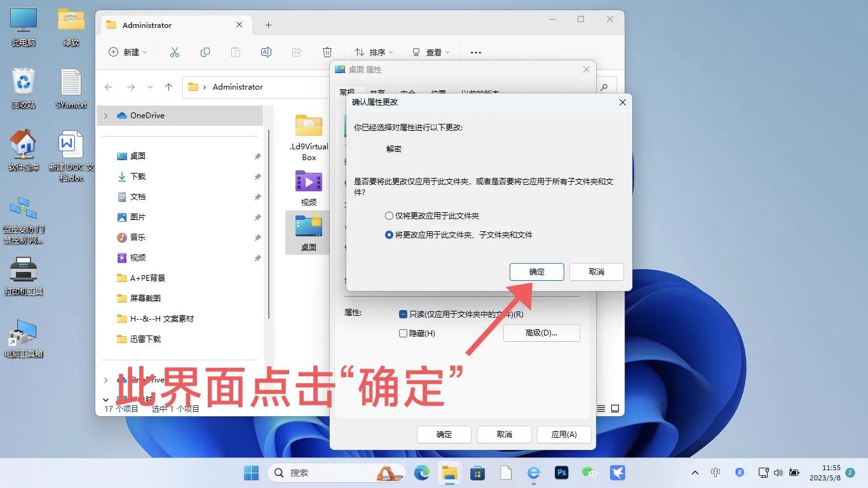The image size is (868, 488).
Task: Click the Administrator window tab
Action: [x=165, y=25]
